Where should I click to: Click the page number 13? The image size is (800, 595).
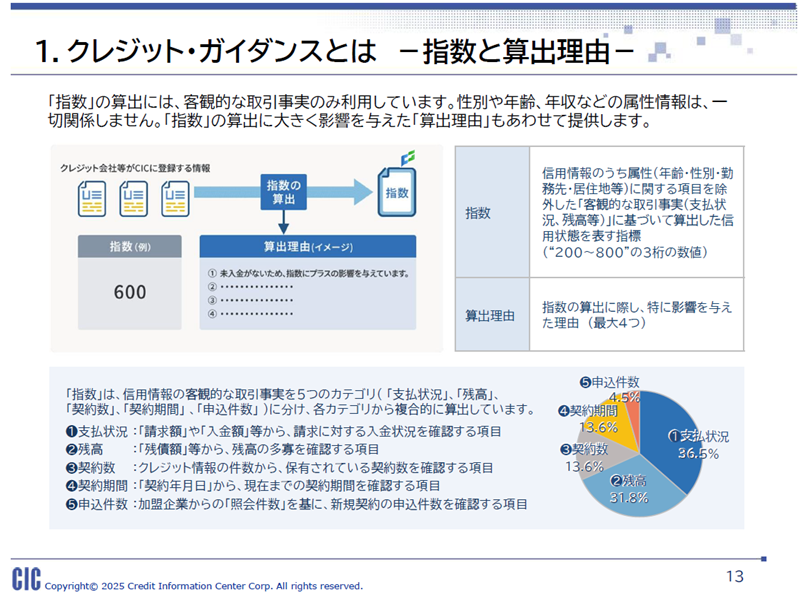click(x=735, y=575)
